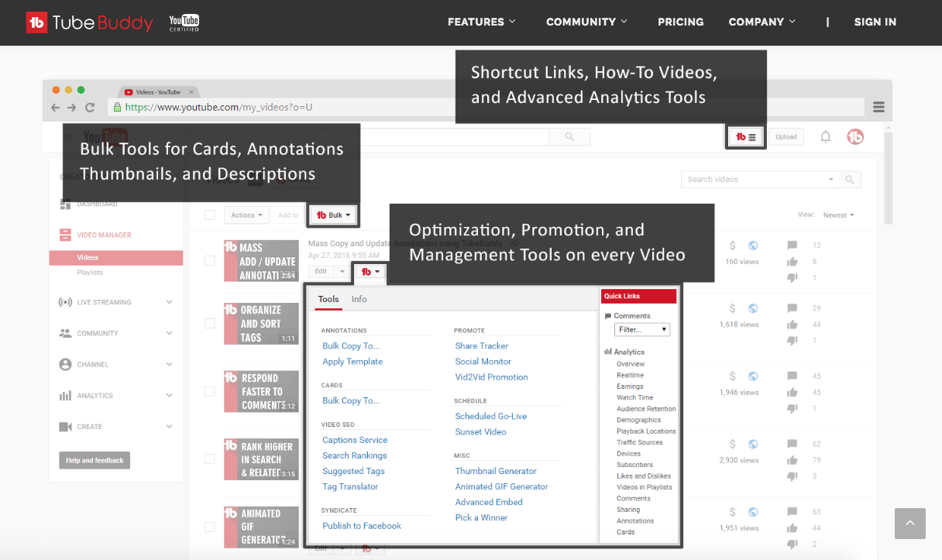This screenshot has width=942, height=560.
Task: Click the Help and feedback button
Action: (94, 460)
